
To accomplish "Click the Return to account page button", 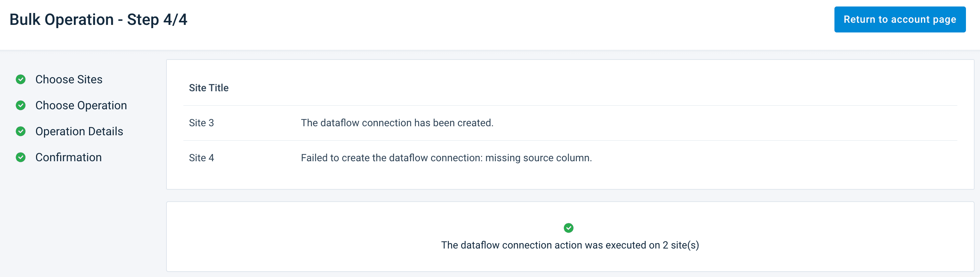I will click(899, 19).
